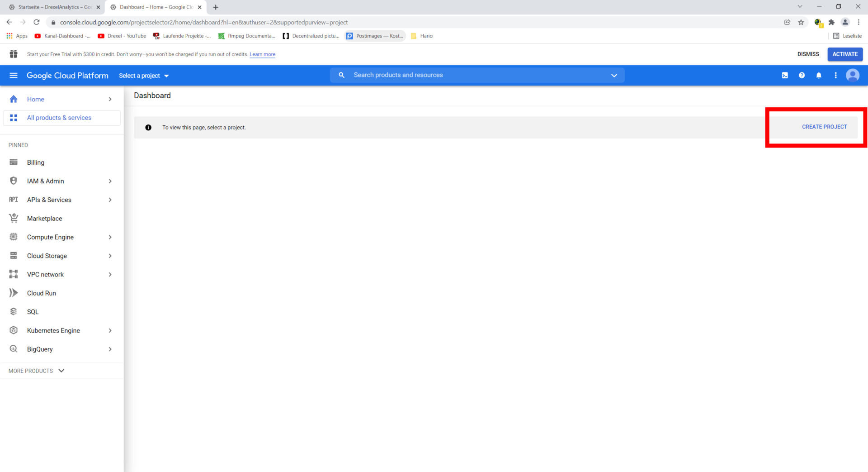868x472 pixels.
Task: Click the Marketplace cart icon
Action: pos(14,218)
